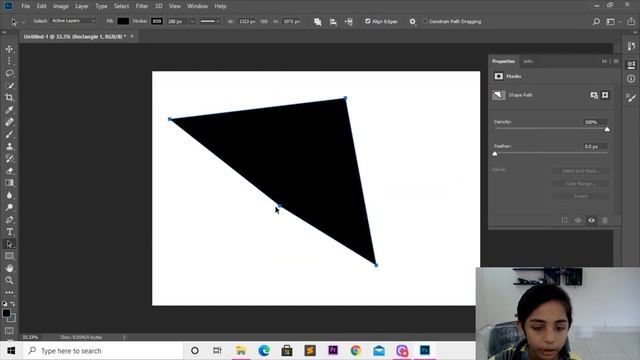Click the Density slider handle
The height and width of the screenshot is (360, 640).
[x=607, y=129]
